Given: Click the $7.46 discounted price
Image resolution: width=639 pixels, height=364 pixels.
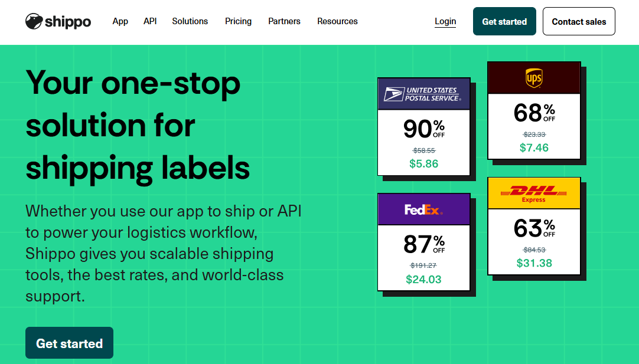Looking at the screenshot, I should point(534,147).
